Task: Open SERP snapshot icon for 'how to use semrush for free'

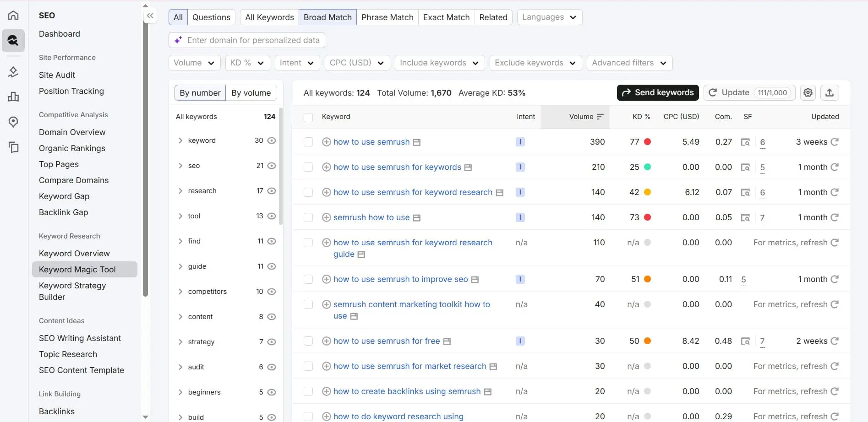Action: coord(447,341)
